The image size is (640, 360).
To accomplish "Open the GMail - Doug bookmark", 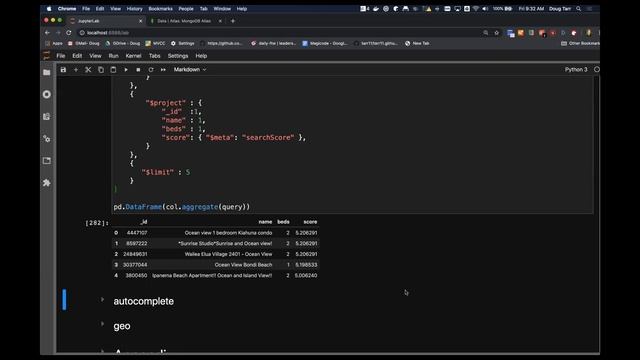I will tap(84, 43).
